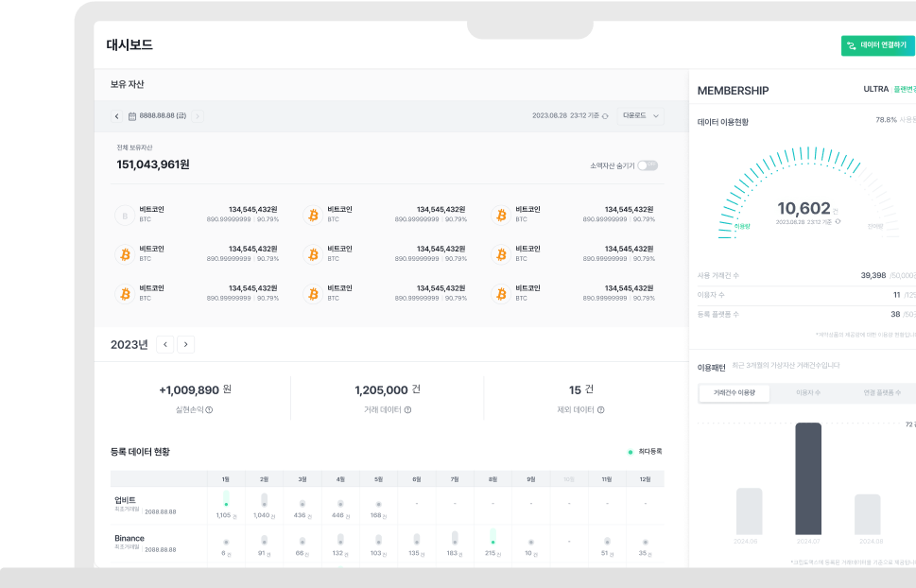Screen dimensions: 916x588
Task: Click total asset value 151,043,961원
Action: [153, 164]
